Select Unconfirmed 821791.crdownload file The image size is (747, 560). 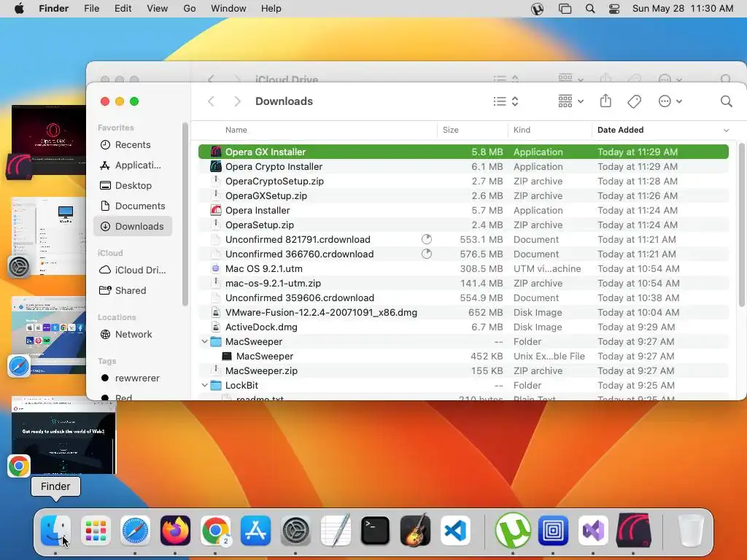463,239
